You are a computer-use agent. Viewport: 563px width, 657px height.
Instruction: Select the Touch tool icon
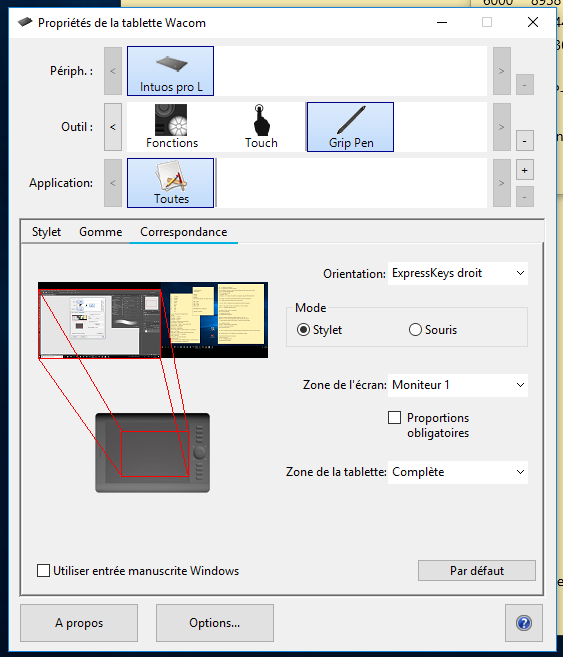click(261, 127)
